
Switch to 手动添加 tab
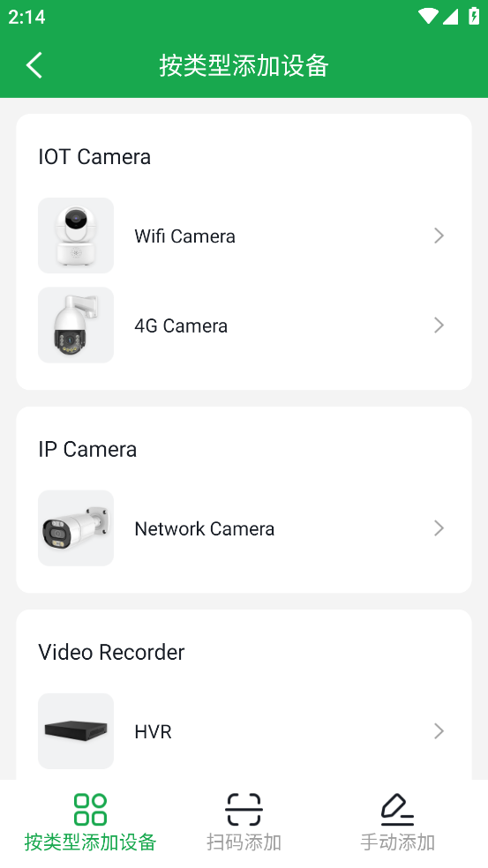click(397, 842)
